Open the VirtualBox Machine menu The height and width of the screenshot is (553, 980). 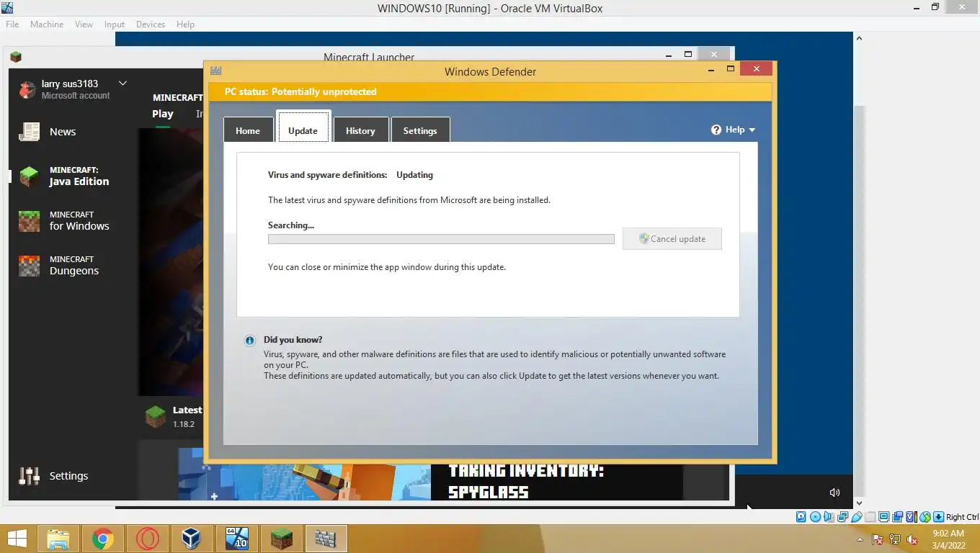coord(47,24)
